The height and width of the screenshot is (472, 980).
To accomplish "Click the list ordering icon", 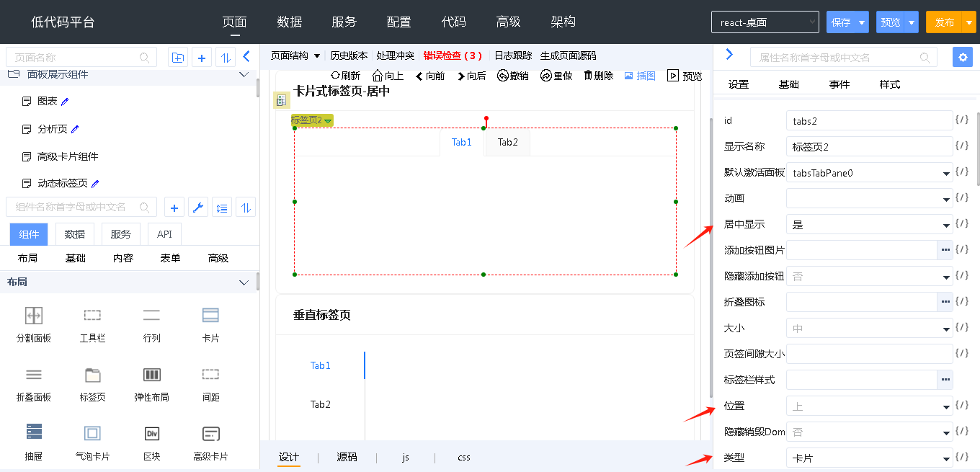I will click(222, 208).
